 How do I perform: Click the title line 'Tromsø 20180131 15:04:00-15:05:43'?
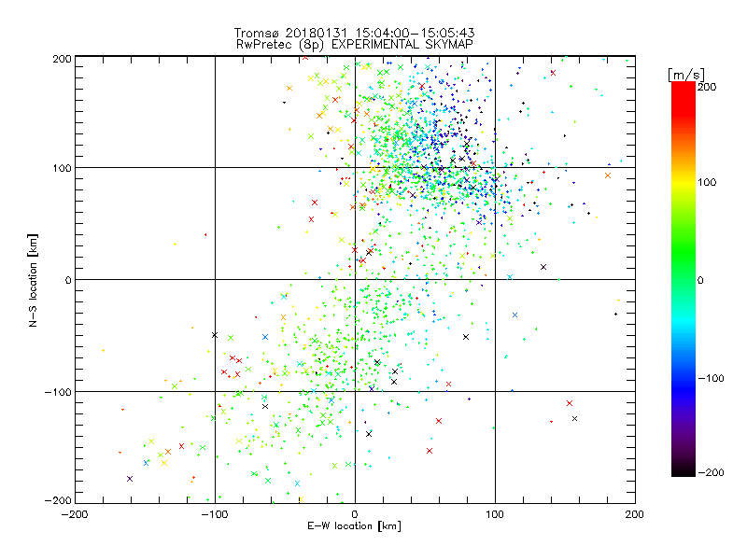(x=354, y=33)
